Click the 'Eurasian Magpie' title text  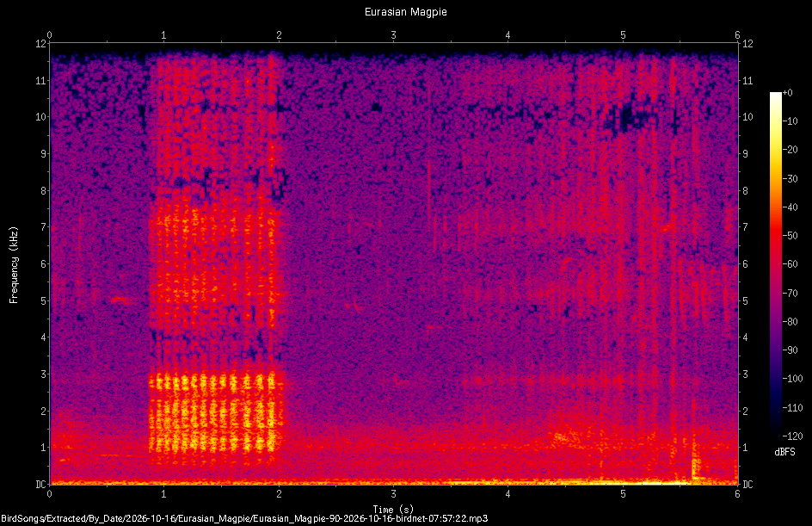pos(405,12)
